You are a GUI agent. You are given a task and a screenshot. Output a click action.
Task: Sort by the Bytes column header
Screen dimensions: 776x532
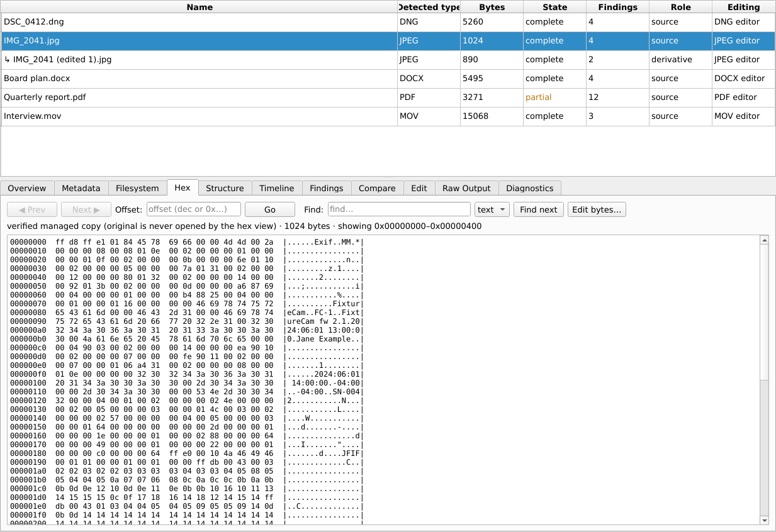[x=492, y=7]
